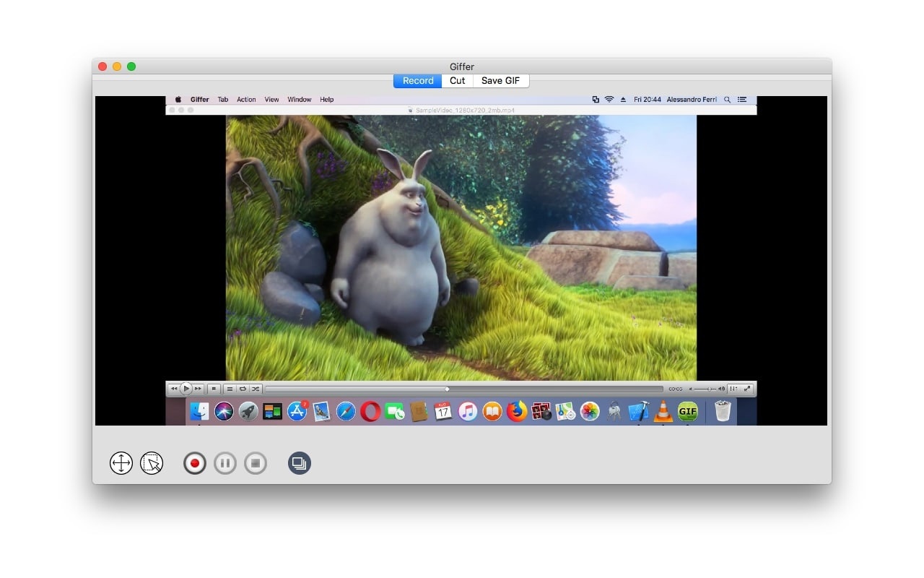Click the Big Buck Bunny video frame

point(461,248)
